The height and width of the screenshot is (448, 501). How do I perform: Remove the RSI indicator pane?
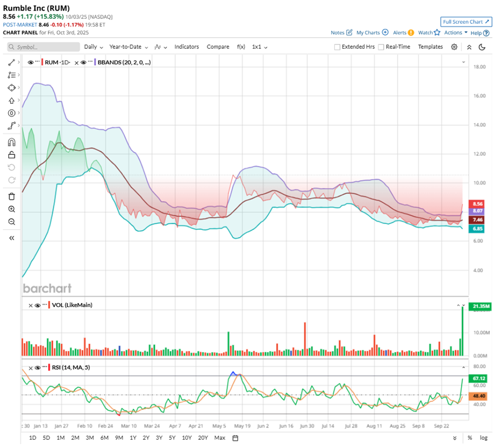click(31, 368)
